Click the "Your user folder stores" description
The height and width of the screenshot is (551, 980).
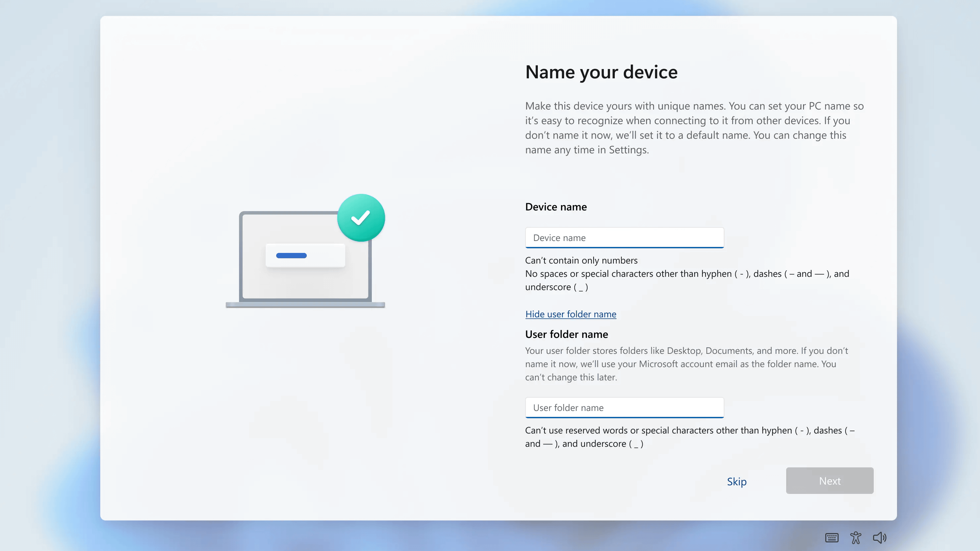click(686, 364)
